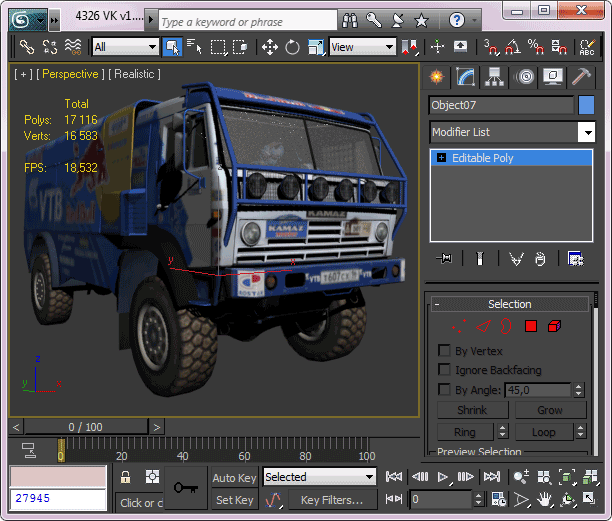This screenshot has height=521, width=612.
Task: Click the time slider 0 / 100
Action: coord(86,427)
